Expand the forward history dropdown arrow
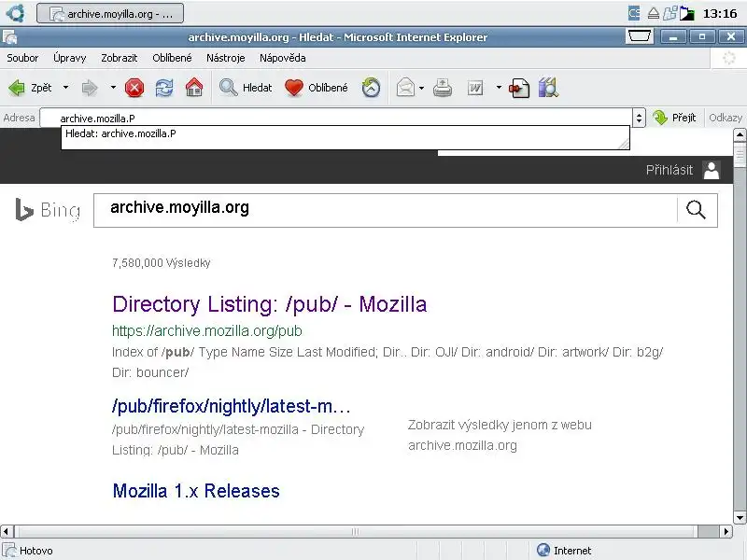Image resolution: width=747 pixels, height=560 pixels. click(113, 88)
